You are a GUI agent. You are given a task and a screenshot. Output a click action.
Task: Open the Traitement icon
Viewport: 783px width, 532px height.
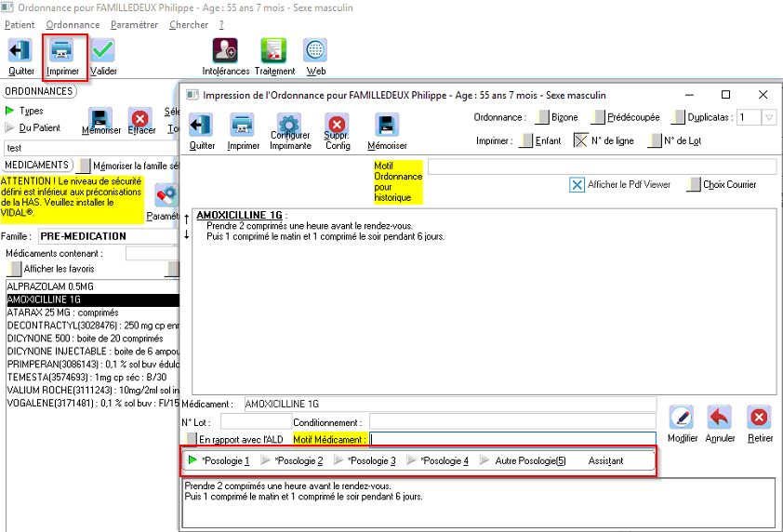tap(273, 50)
